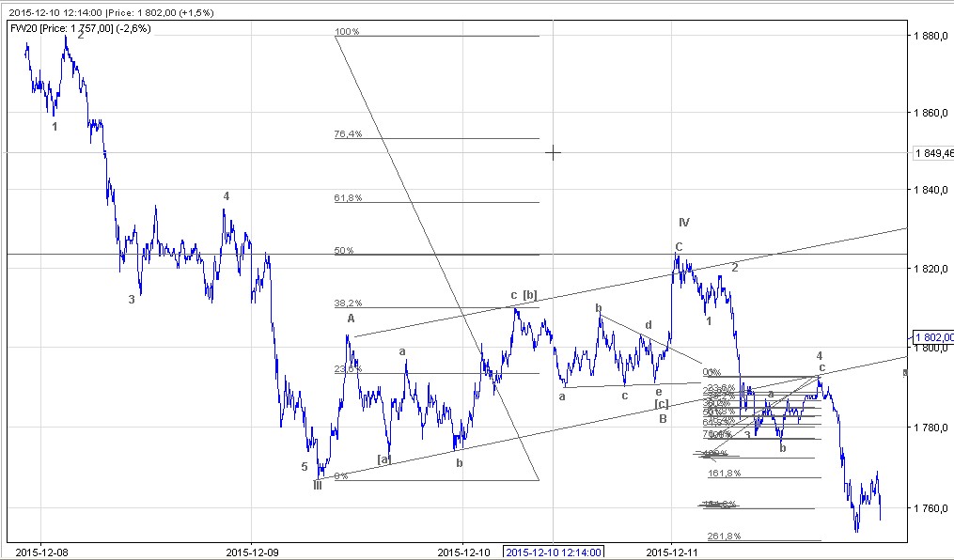This screenshot has width=954, height=560.
Task: Click the bracketed wave label [a]
Action: (383, 459)
